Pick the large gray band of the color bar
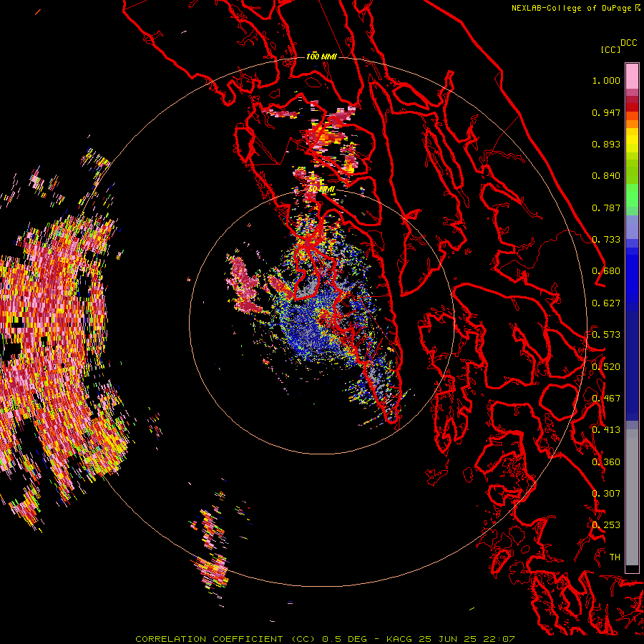644x644 pixels. [x=632, y=497]
